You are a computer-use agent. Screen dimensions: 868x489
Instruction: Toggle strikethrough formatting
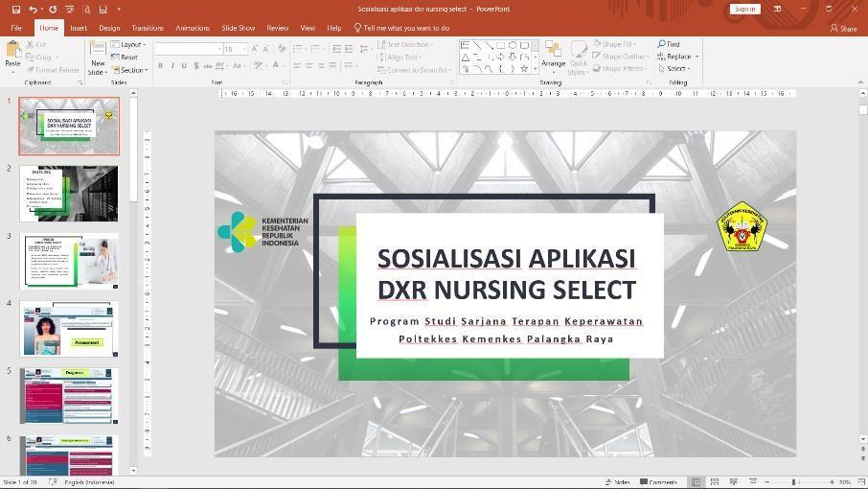(208, 65)
